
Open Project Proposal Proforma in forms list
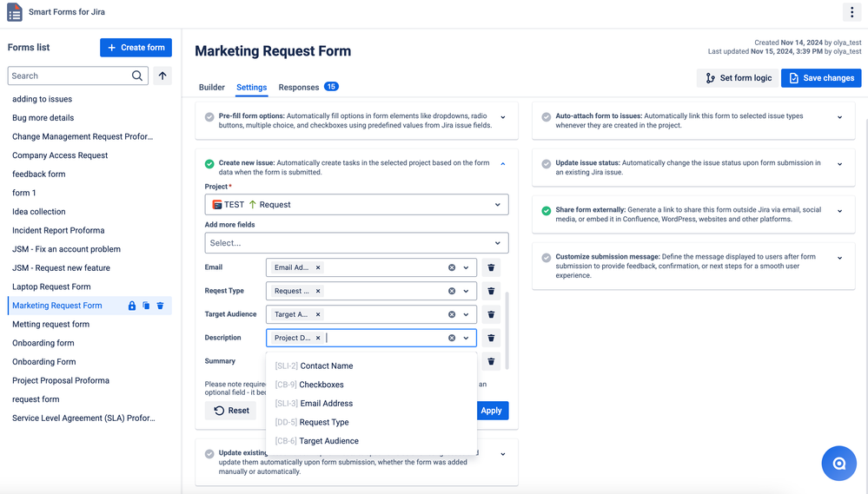61,380
